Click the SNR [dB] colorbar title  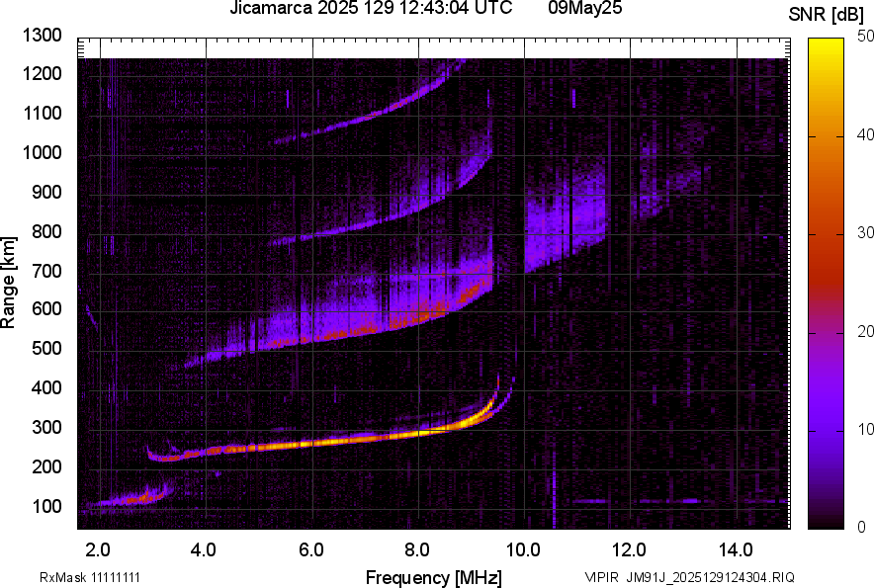[826, 15]
